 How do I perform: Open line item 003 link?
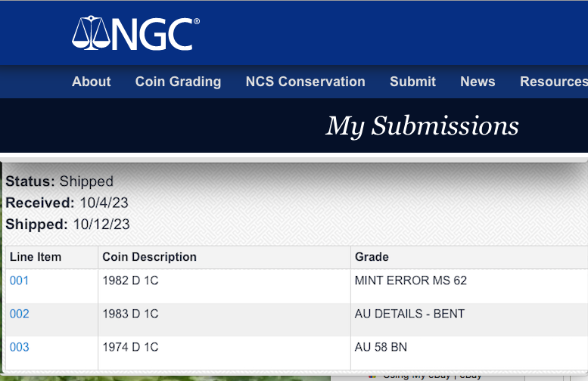click(x=19, y=347)
